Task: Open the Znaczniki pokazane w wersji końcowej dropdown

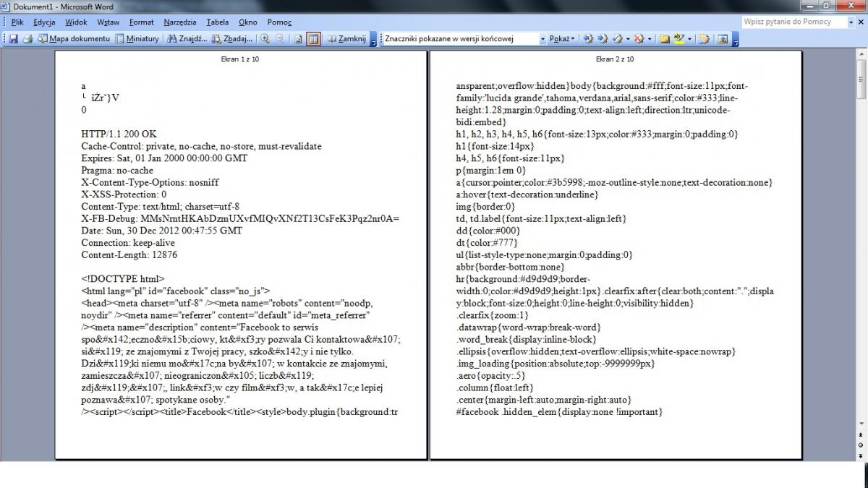Action: tap(542, 38)
